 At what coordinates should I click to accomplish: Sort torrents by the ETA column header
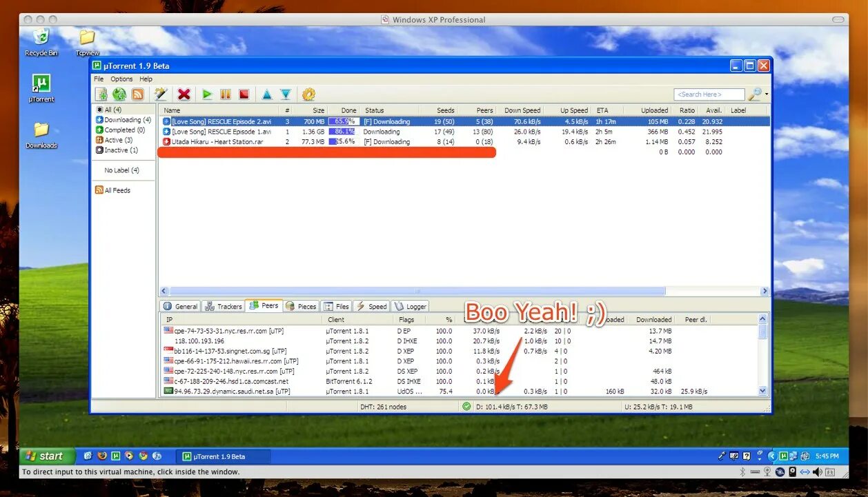[608, 110]
